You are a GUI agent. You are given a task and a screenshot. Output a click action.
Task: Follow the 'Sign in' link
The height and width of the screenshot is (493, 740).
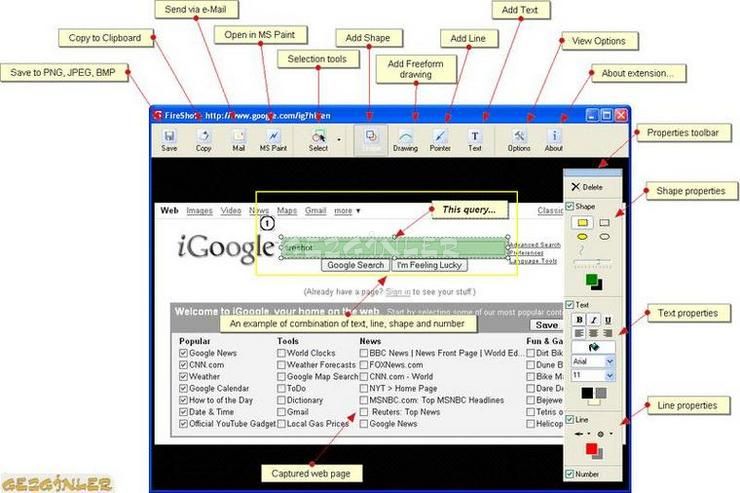point(398,292)
